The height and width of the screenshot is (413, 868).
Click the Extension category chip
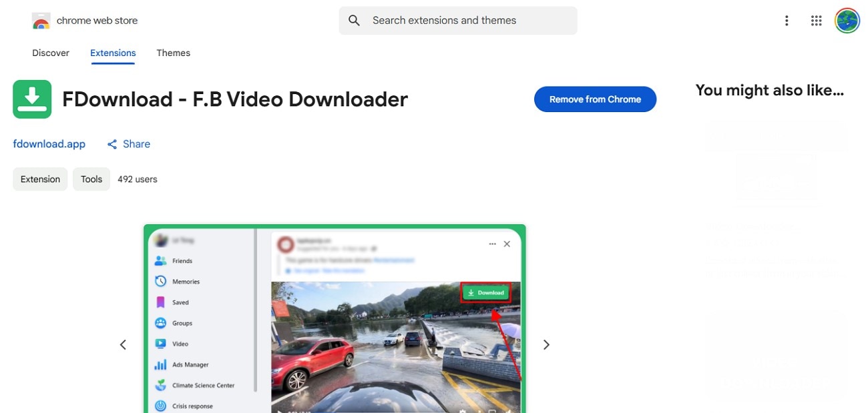point(40,179)
